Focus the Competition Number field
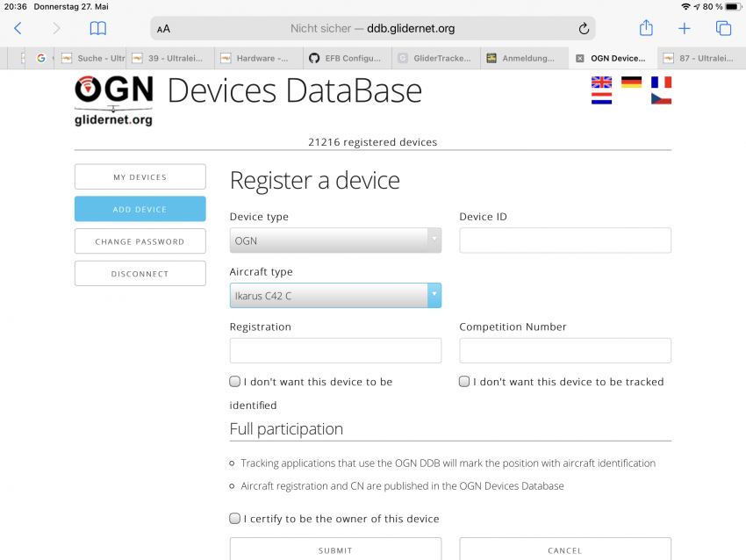The width and height of the screenshot is (746, 560). [565, 350]
